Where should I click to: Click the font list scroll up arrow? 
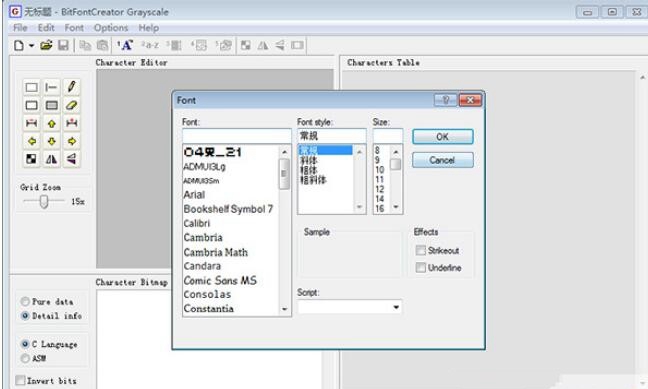284,152
